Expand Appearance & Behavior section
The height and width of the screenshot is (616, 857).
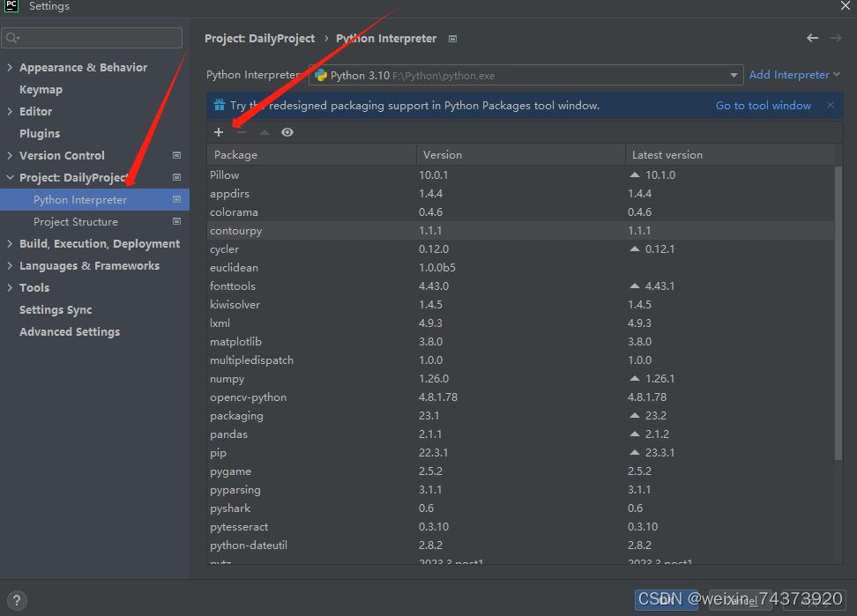click(10, 67)
